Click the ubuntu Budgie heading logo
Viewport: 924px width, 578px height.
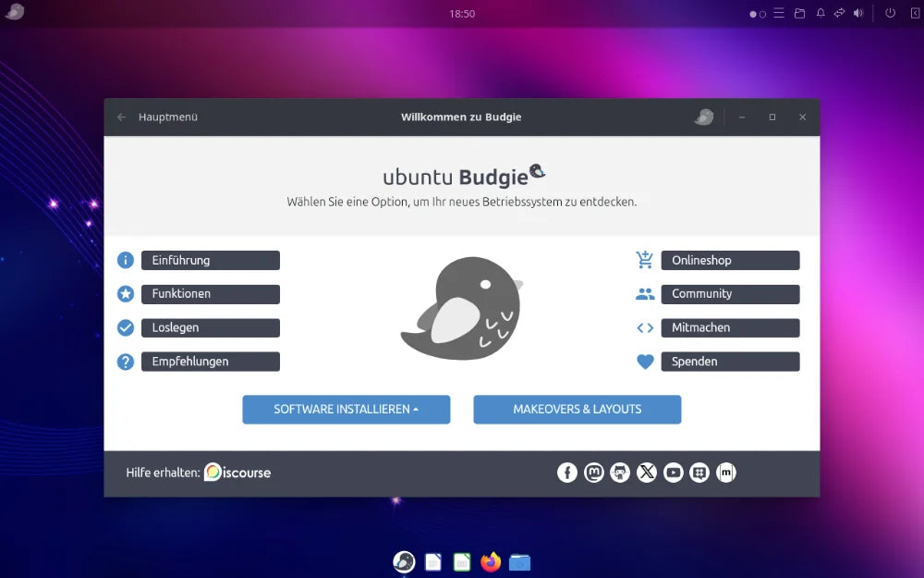[464, 176]
